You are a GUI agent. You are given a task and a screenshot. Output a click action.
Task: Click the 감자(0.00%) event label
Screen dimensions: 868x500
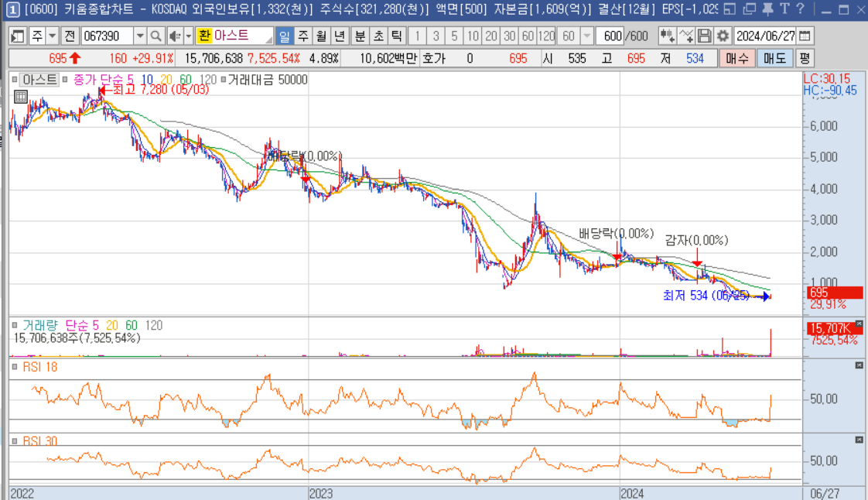click(x=696, y=240)
